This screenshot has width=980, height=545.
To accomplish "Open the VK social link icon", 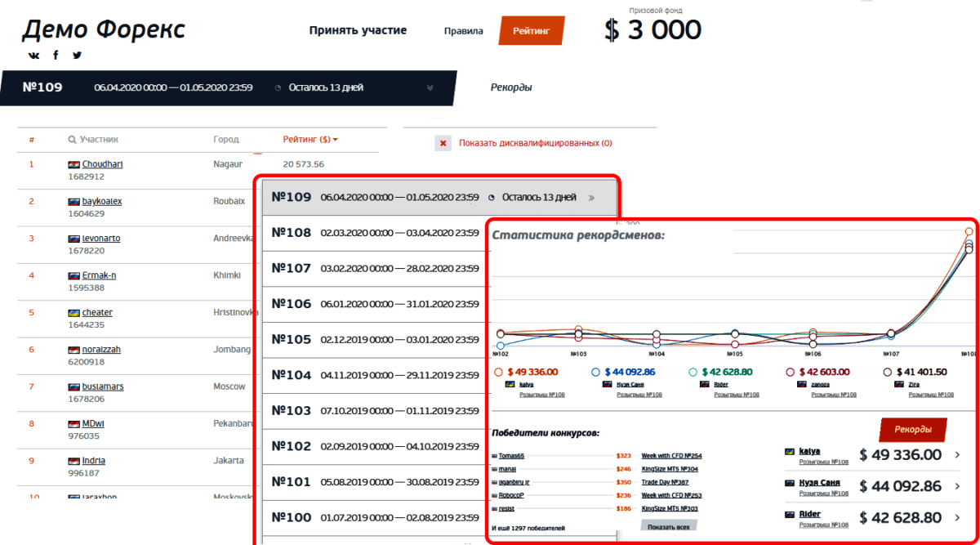I will coord(33,56).
